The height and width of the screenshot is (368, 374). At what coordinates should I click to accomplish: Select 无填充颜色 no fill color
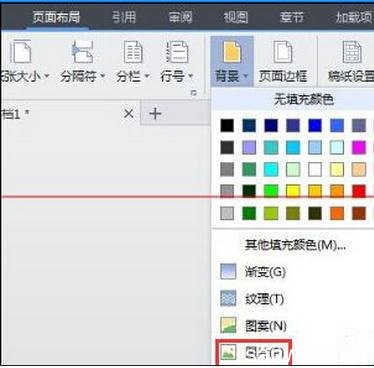303,99
